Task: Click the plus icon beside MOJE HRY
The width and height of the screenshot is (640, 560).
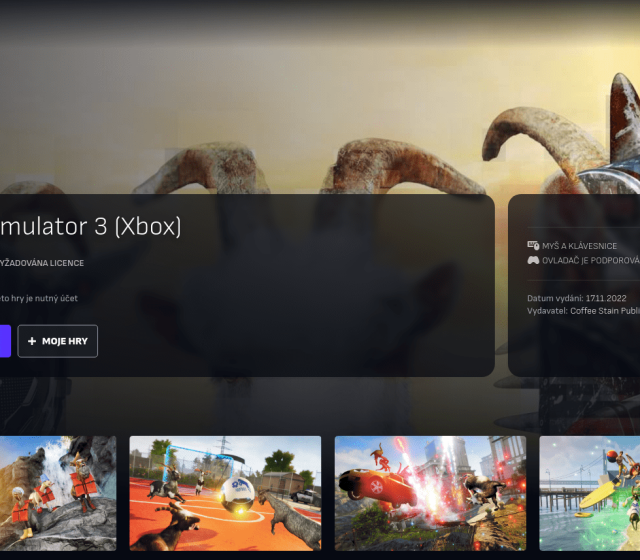Action: point(32,341)
